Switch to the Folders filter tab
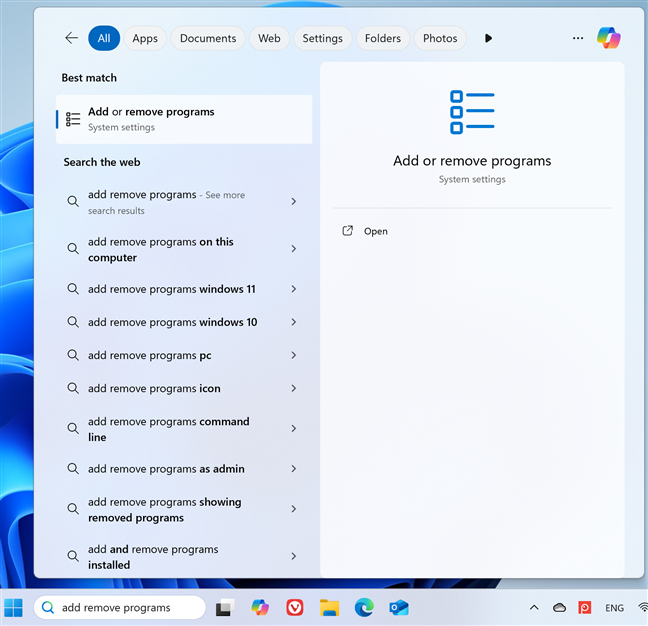The width and height of the screenshot is (648, 626). pos(383,38)
